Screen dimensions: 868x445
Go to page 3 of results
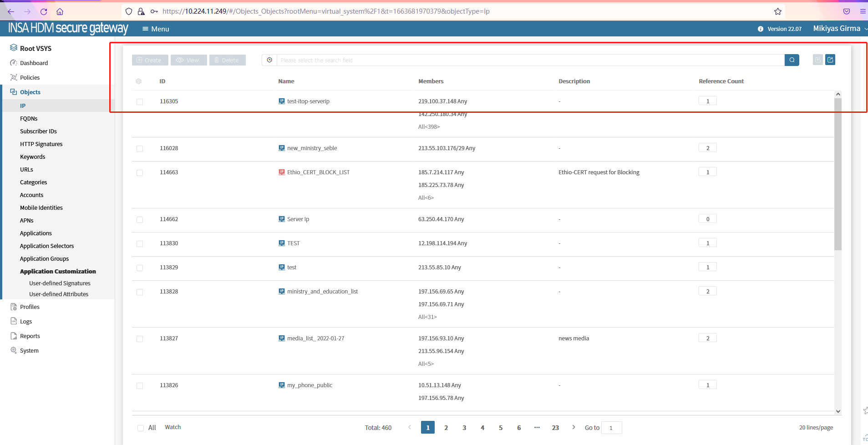(x=464, y=428)
